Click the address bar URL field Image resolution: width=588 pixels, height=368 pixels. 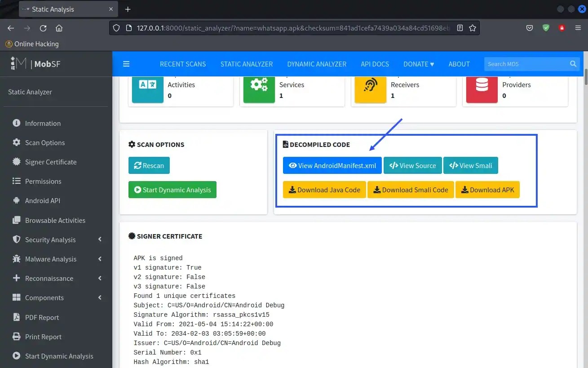pyautogui.click(x=294, y=28)
